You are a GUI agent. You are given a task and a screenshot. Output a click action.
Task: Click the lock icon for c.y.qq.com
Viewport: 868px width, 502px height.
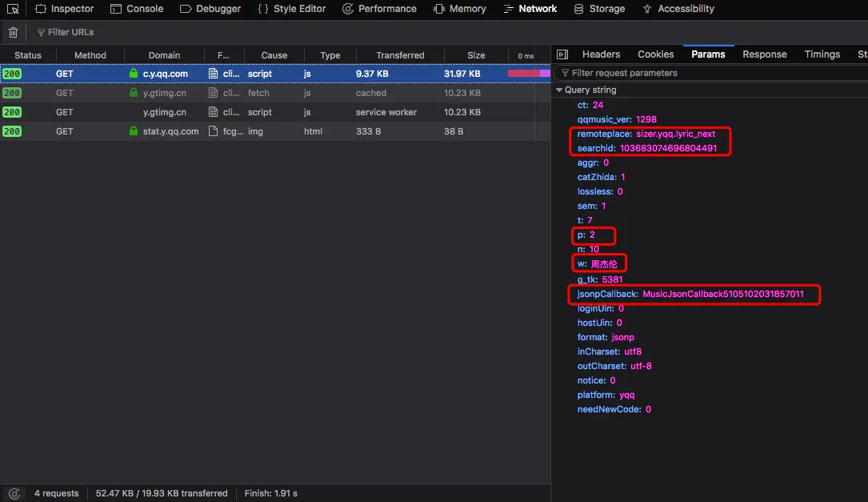(x=134, y=73)
